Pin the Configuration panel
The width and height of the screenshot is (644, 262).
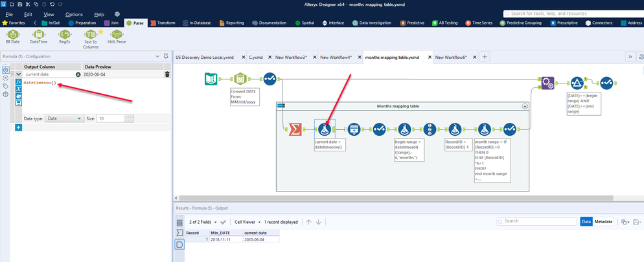(x=165, y=56)
